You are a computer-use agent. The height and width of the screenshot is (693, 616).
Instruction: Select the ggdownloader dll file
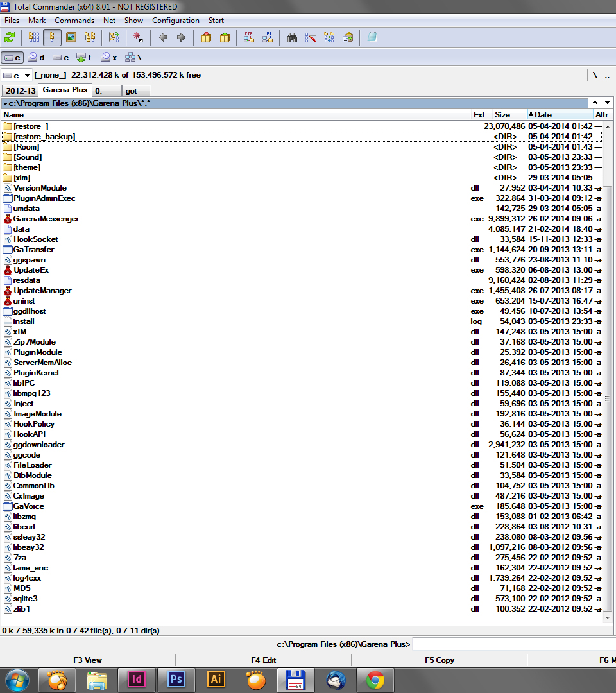(x=302, y=445)
